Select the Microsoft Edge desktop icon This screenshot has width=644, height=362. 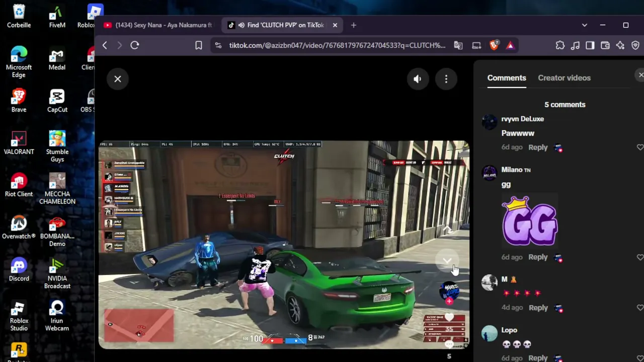[19, 62]
